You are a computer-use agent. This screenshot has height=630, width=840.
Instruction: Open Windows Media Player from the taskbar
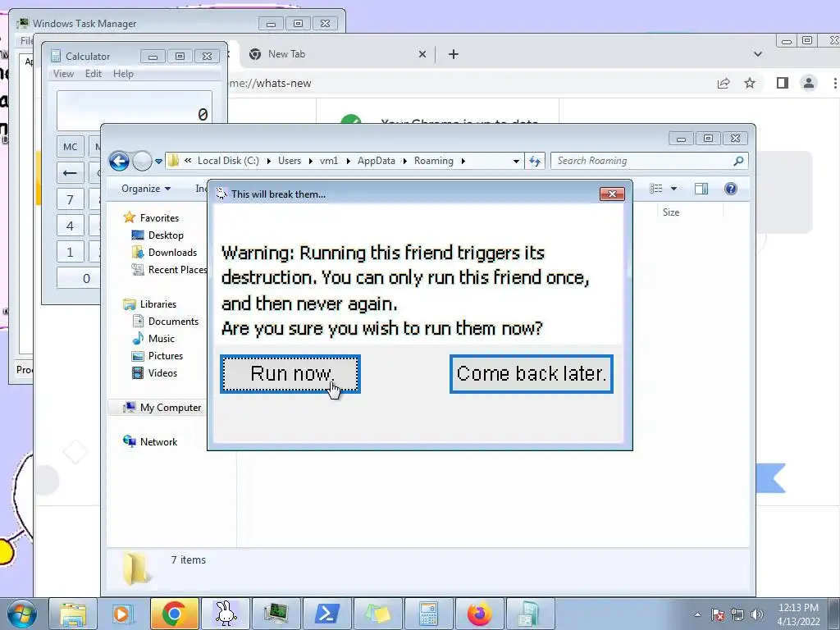123,614
